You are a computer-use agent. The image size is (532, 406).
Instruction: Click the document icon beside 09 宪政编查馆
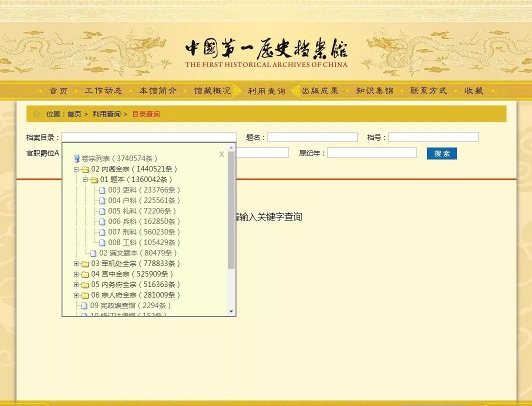click(x=84, y=306)
